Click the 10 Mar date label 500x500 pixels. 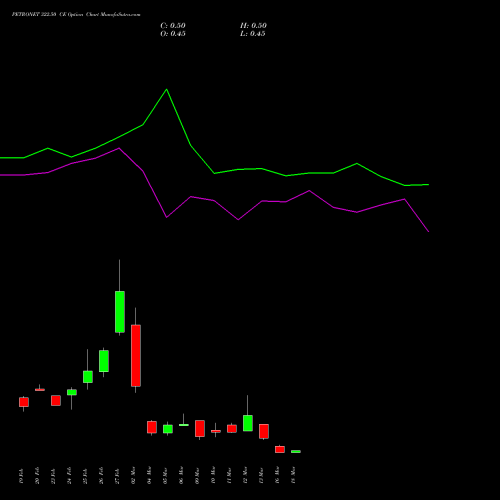pyautogui.click(x=213, y=475)
